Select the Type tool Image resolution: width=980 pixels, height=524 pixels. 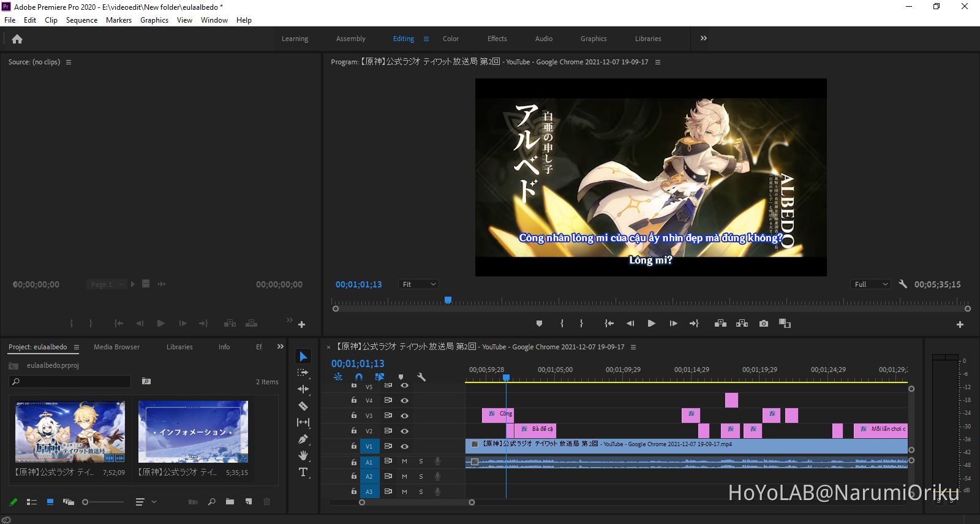(303, 472)
